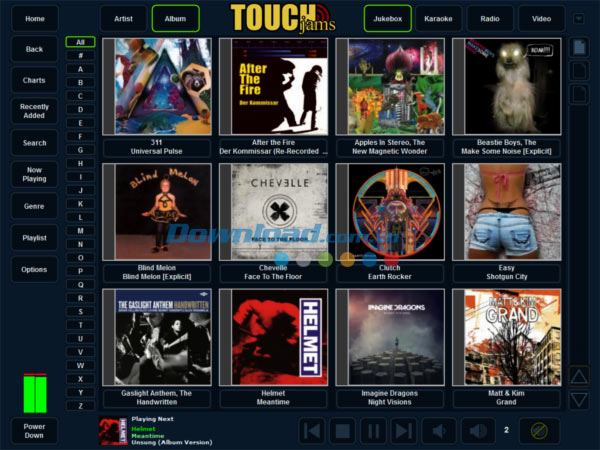The height and width of the screenshot is (450, 600).
Task: Open the Genre list
Action: point(34,206)
